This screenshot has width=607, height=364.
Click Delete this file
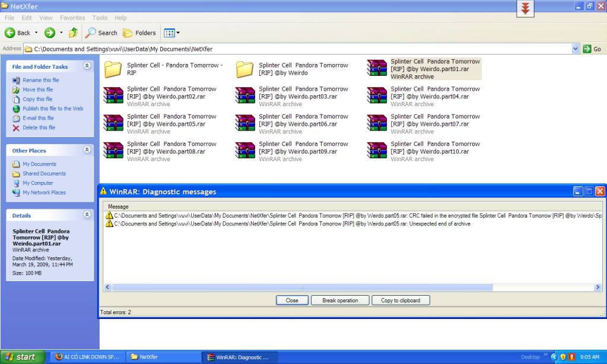coord(39,127)
